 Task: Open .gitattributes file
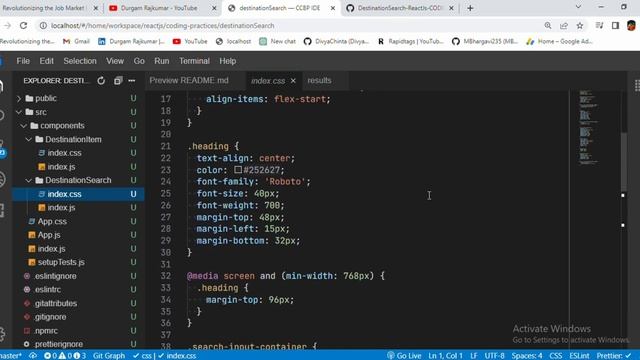click(x=56, y=304)
